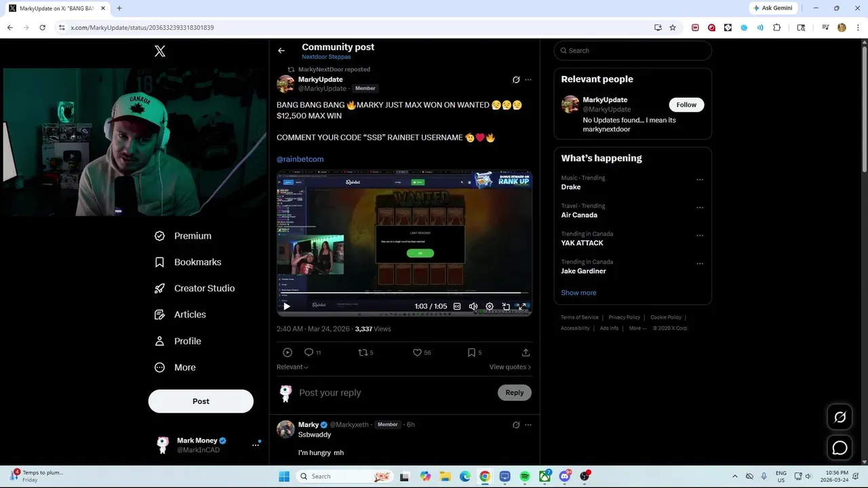
Task: Click Ask Gemini button
Action: point(772,8)
